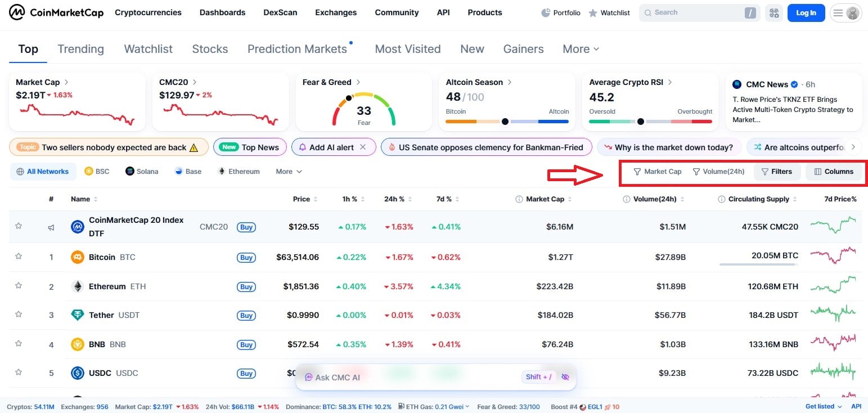
Task: Open the Market Cap filter dropdown
Action: (x=657, y=172)
